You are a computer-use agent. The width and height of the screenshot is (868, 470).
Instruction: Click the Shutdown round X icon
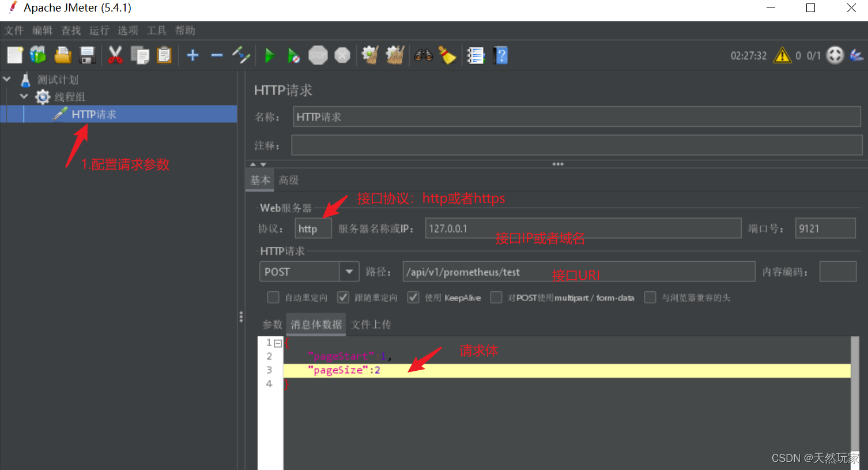(342, 55)
